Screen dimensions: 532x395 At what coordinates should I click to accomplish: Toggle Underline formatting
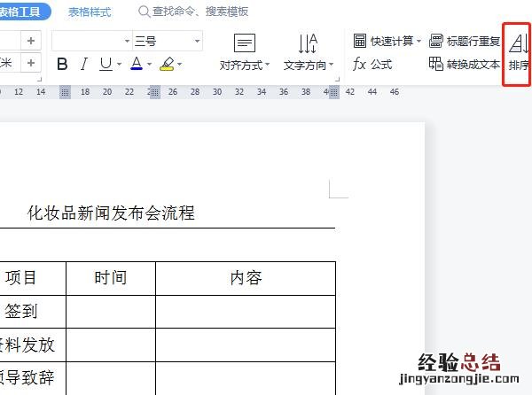106,65
